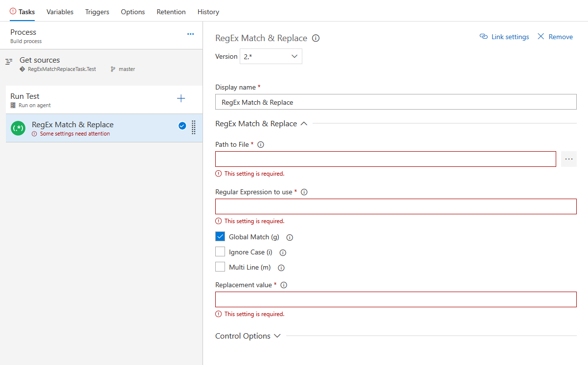Click the Link settings chain icon
Screen dimensions: 588x365
(484, 37)
